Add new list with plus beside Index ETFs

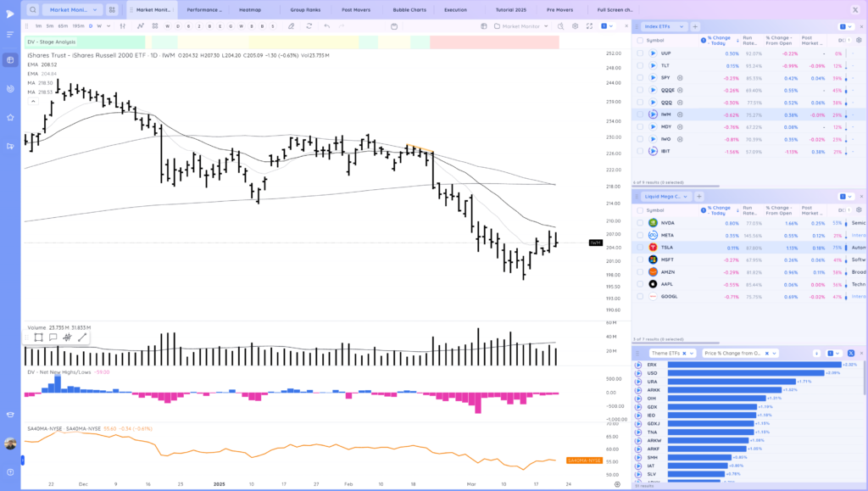click(x=695, y=26)
